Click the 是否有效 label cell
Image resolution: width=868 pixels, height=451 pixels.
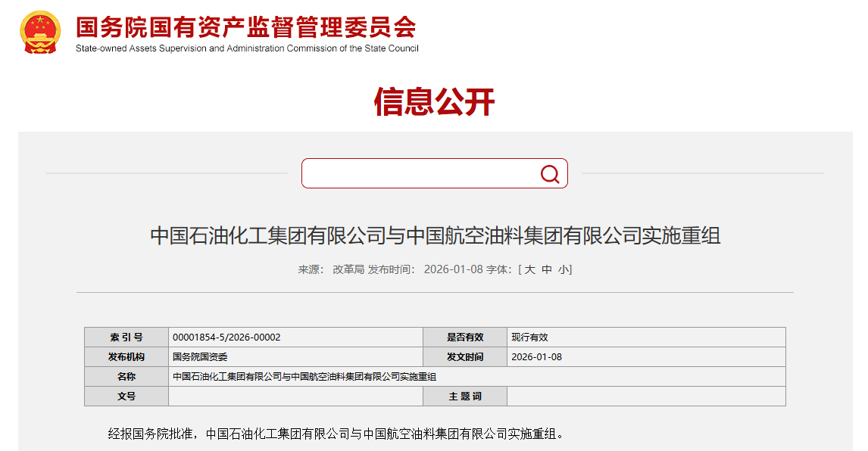point(465,337)
